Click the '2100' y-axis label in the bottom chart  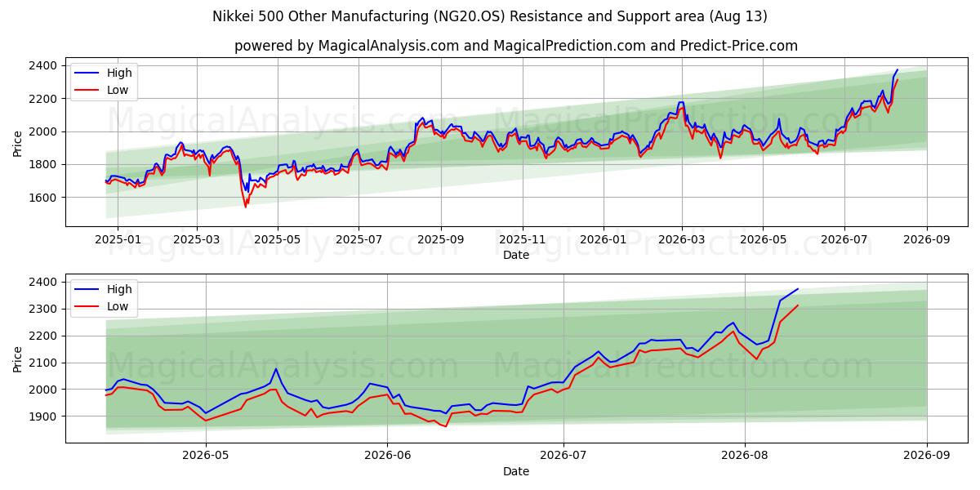pyautogui.click(x=43, y=363)
